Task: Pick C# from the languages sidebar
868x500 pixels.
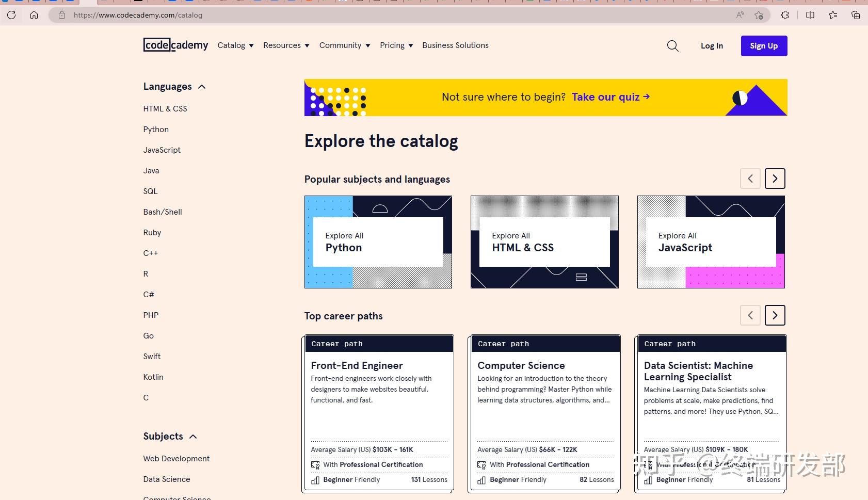Action: click(149, 295)
